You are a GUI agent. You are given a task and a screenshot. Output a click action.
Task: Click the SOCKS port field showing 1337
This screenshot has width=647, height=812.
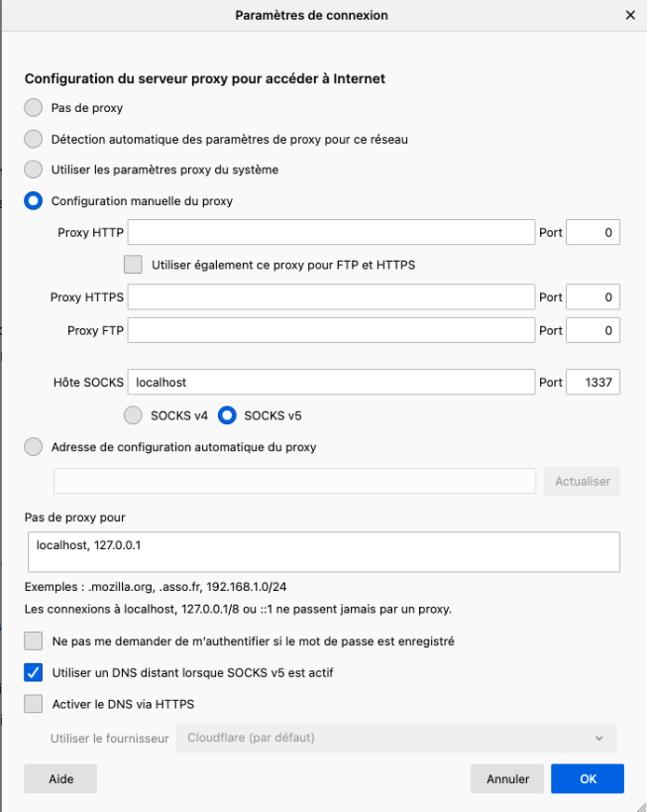(x=593, y=382)
